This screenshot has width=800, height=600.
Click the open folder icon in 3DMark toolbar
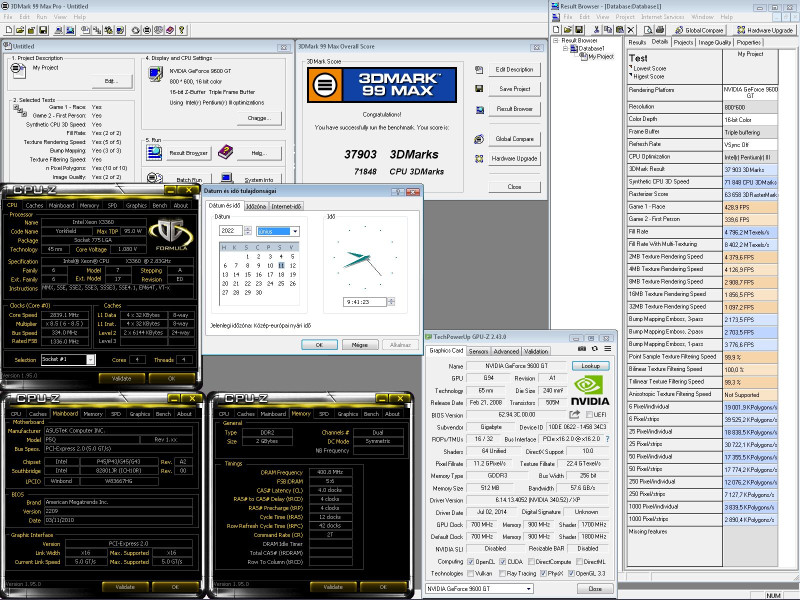pyautogui.click(x=20, y=31)
